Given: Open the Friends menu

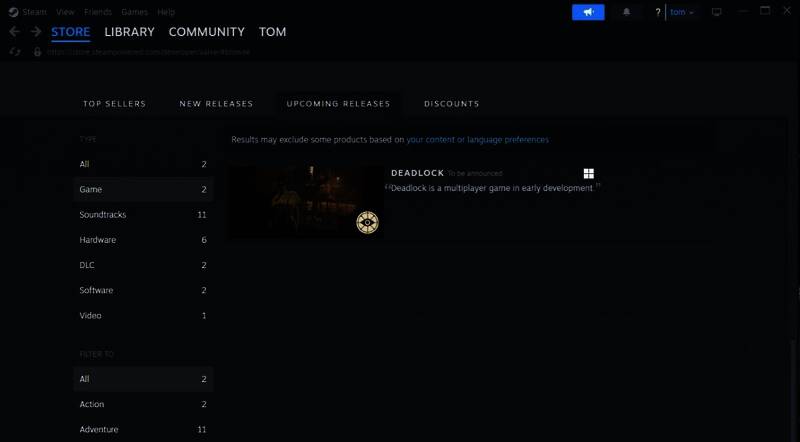Looking at the screenshot, I should tap(98, 12).
